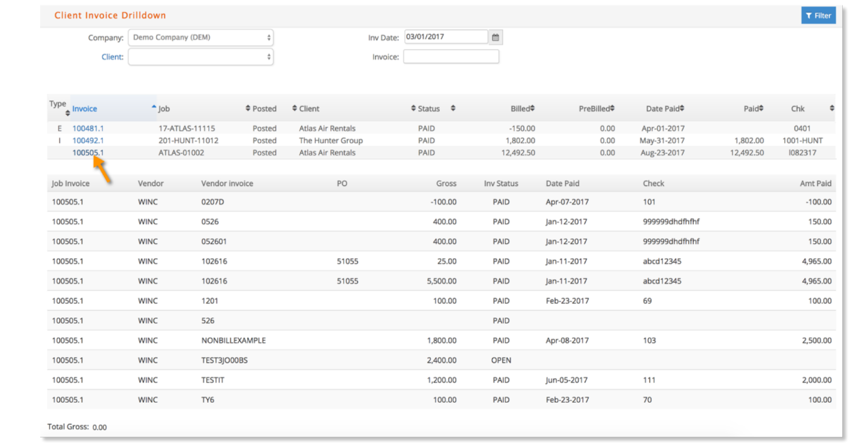Screen dimensions: 868x447
Task: Click the sort icon beside Date Paid
Action: (x=681, y=108)
